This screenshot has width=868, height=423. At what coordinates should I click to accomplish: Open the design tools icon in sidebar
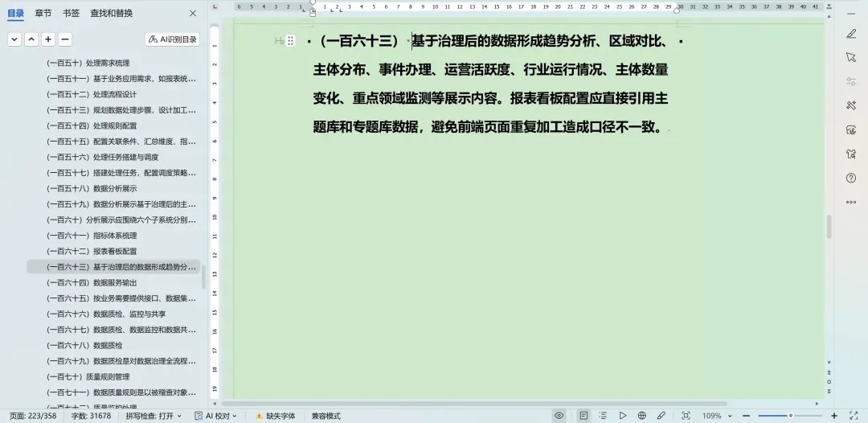click(851, 105)
